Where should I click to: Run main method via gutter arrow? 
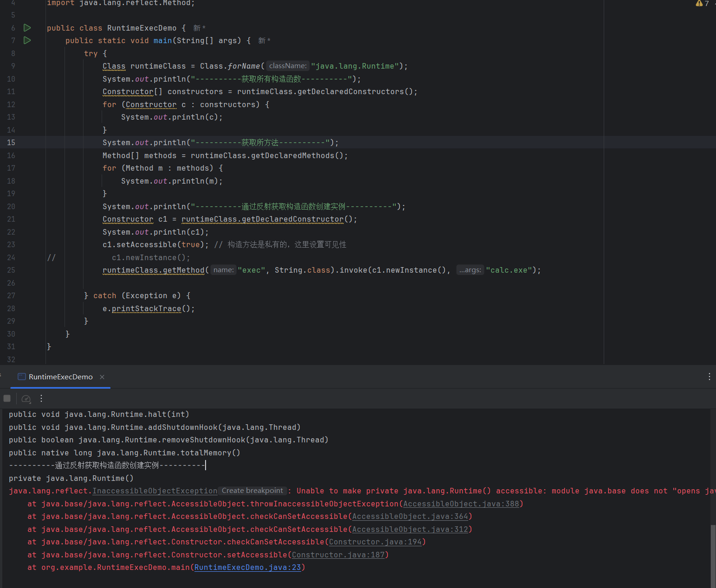[27, 40]
